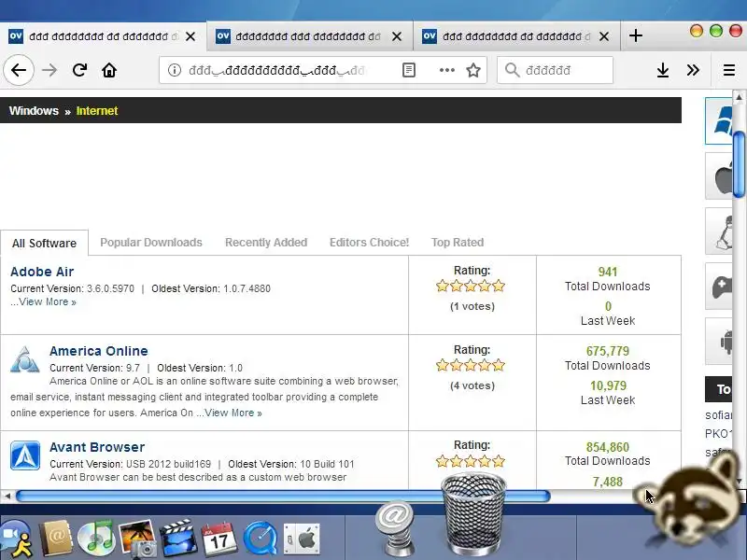Click the 675,779 downloads count
The image size is (747, 560).
(608, 351)
